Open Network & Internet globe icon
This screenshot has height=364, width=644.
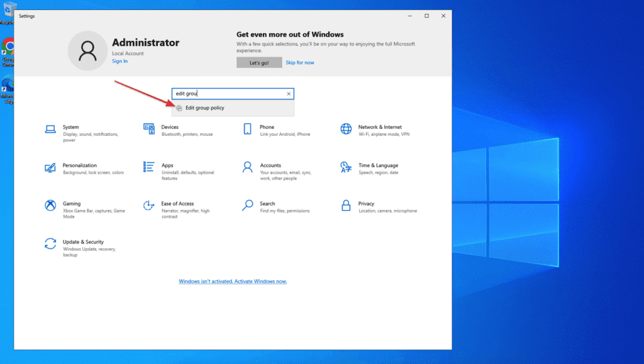tap(346, 130)
